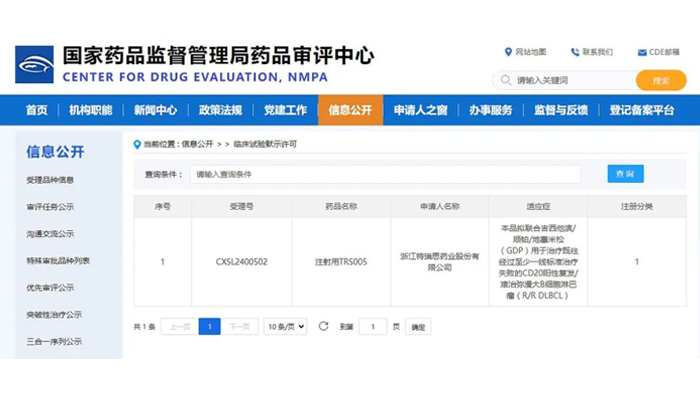Image resolution: width=700 pixels, height=400 pixels.
Task: Click the CDE邮箱 envelope icon
Action: click(x=641, y=52)
